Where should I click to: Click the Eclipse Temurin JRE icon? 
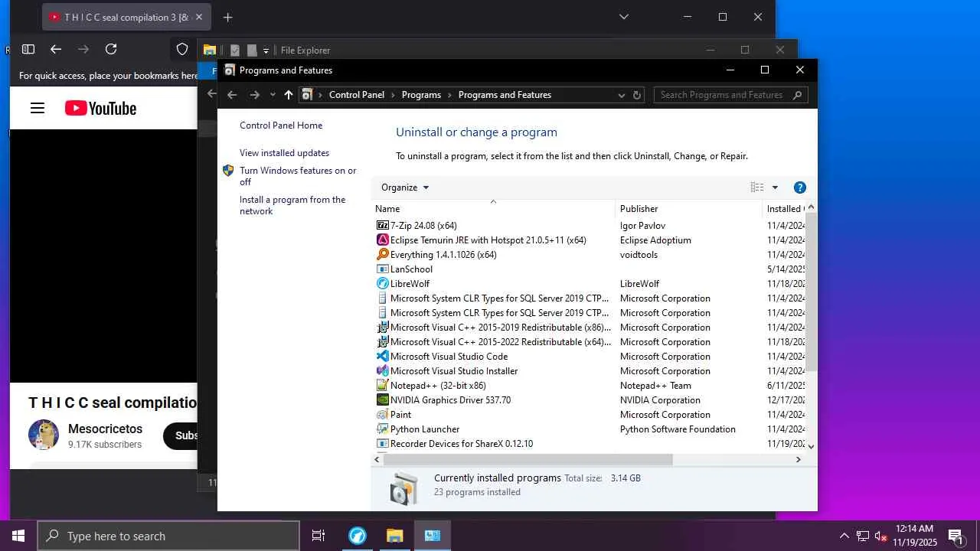coord(383,240)
